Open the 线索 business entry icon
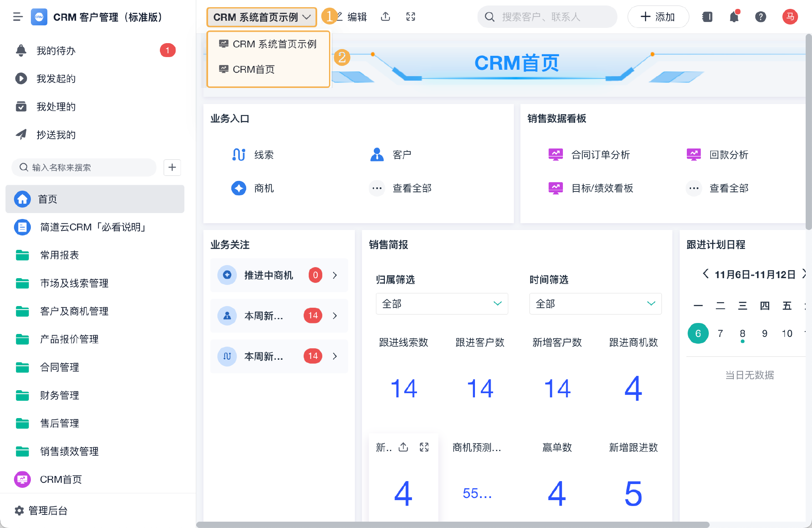The image size is (812, 528). 239,155
